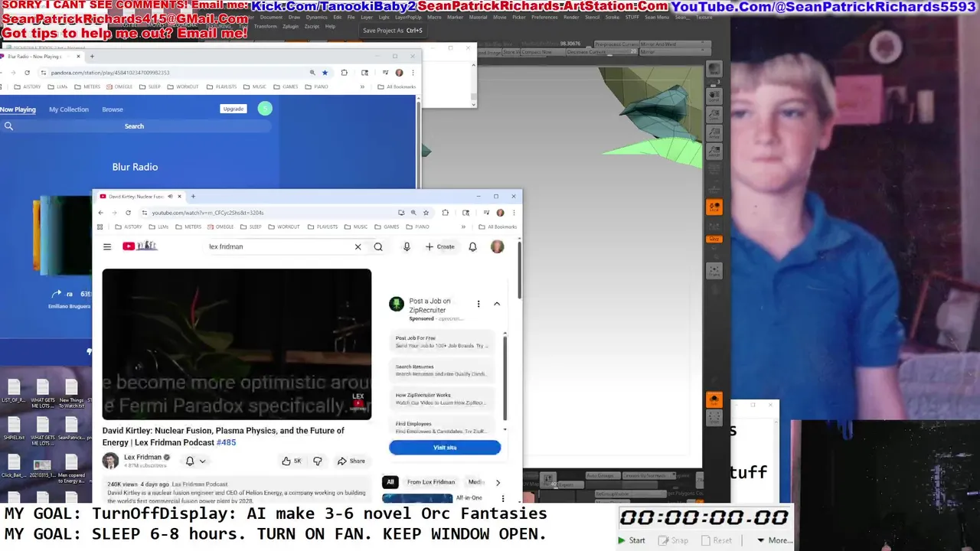Viewport: 980px width, 551px height.
Task: Click Pandora search field
Action: tap(134, 126)
